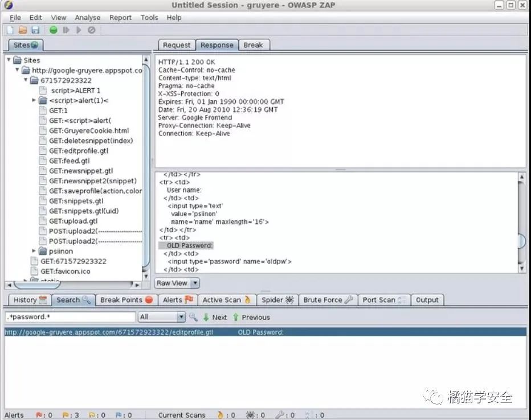This screenshot has width=531, height=420.
Task: Open the Output tab
Action: coord(427,300)
